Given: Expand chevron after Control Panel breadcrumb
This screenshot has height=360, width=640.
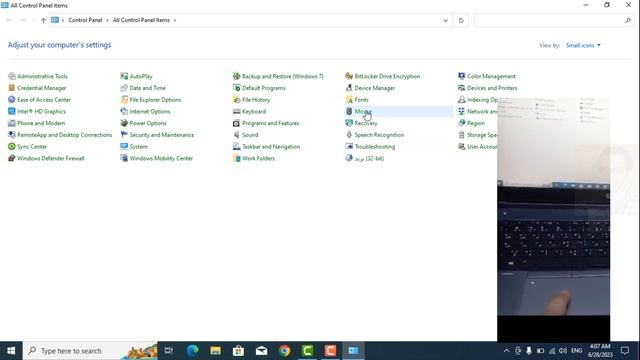Looking at the screenshot, I should pyautogui.click(x=107, y=20).
